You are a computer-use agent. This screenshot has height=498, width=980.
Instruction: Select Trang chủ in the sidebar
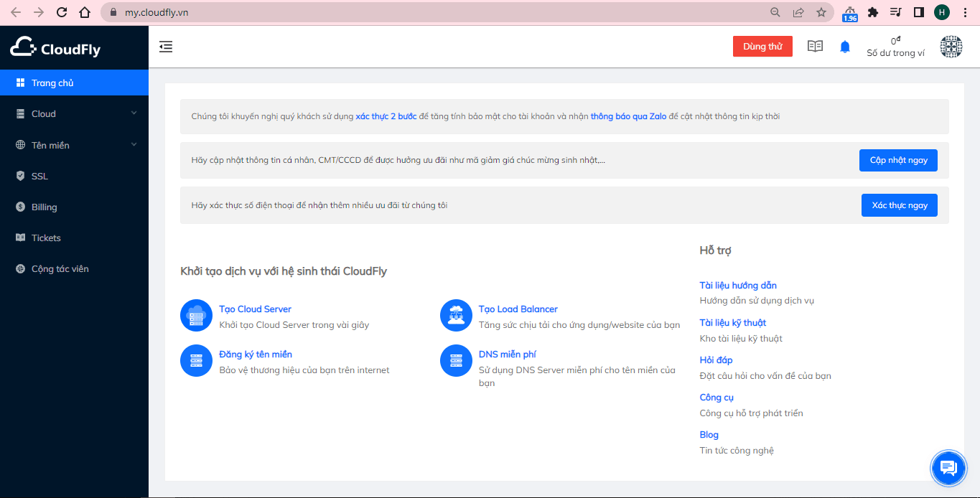(x=74, y=83)
